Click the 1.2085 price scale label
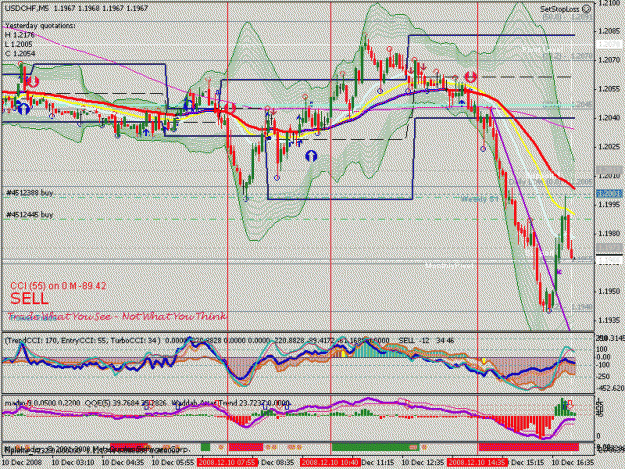This screenshot has width=625, height=469. (x=610, y=31)
